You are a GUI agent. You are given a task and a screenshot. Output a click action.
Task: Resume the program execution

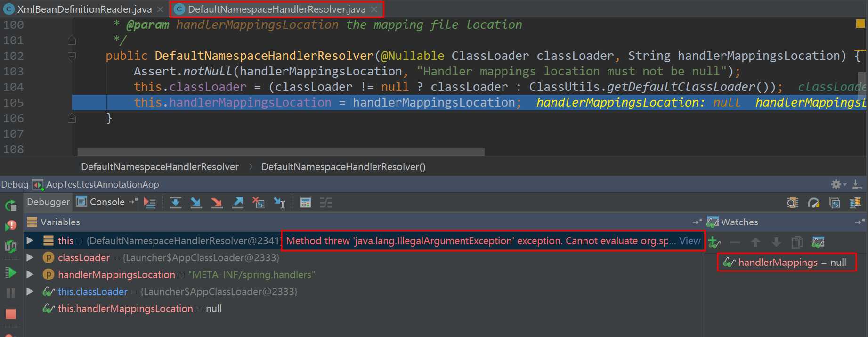10,272
